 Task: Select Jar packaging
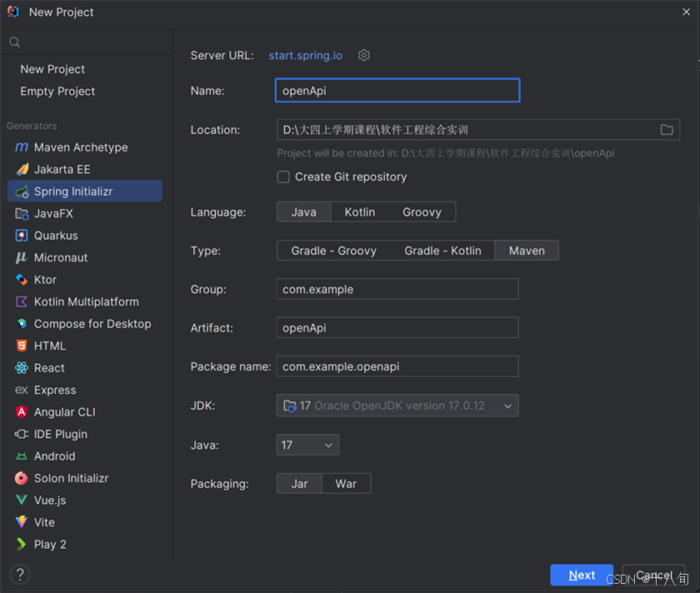point(299,484)
